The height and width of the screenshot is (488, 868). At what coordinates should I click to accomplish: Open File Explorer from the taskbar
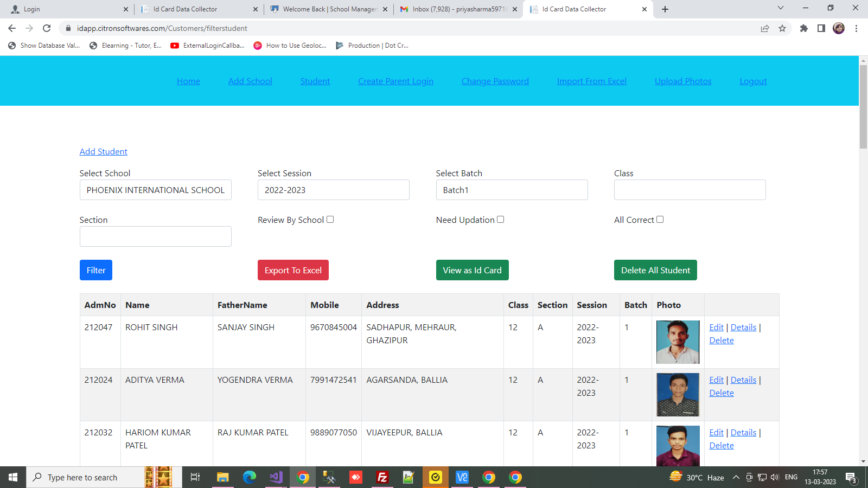tap(222, 477)
